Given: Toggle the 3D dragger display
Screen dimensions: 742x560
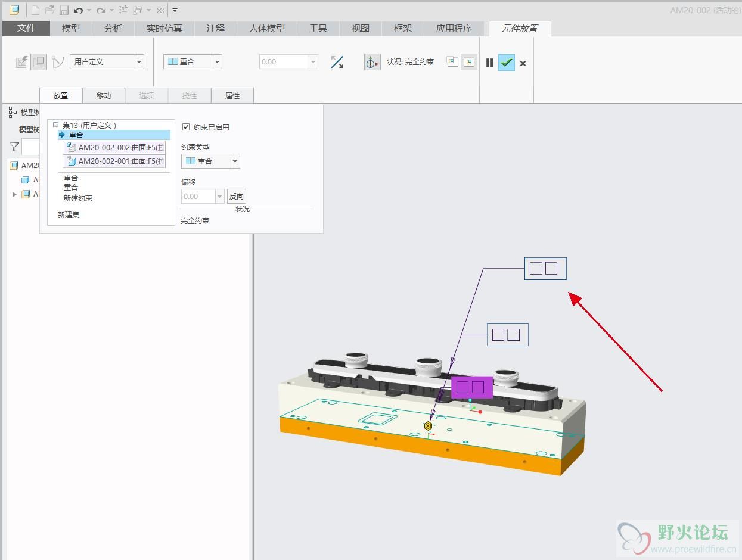Looking at the screenshot, I should [x=372, y=62].
